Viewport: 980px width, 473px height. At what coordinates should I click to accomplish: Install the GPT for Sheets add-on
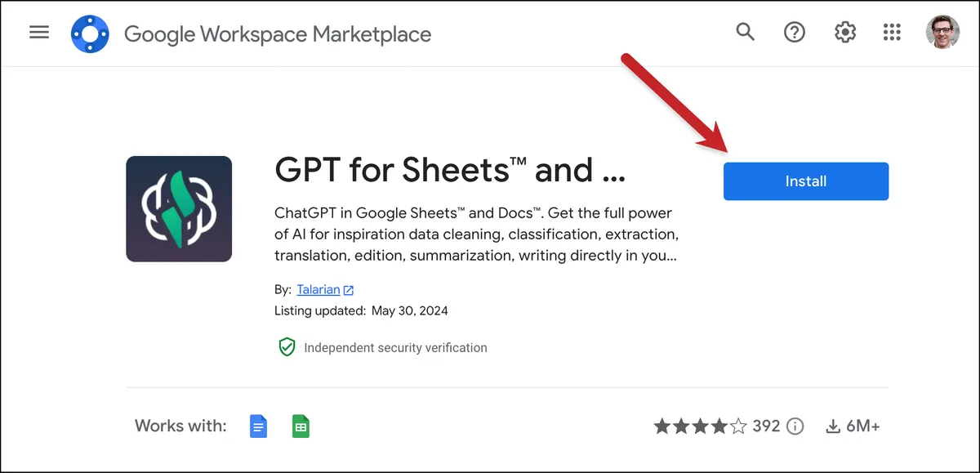click(806, 181)
